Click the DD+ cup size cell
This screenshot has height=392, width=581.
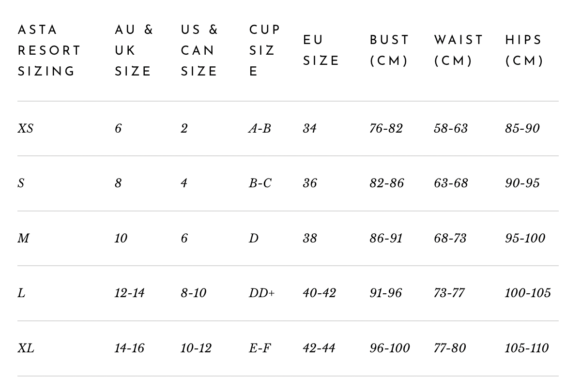[x=261, y=293]
